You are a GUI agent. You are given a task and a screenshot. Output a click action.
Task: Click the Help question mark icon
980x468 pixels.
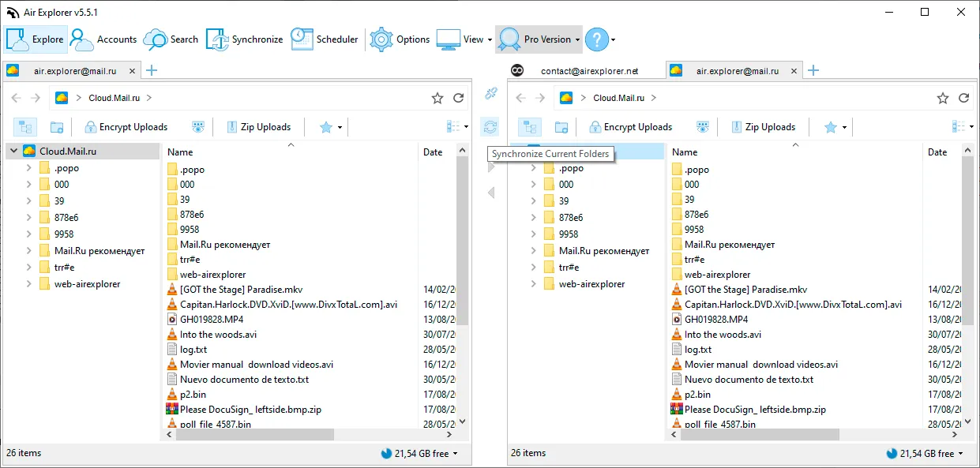(x=596, y=39)
